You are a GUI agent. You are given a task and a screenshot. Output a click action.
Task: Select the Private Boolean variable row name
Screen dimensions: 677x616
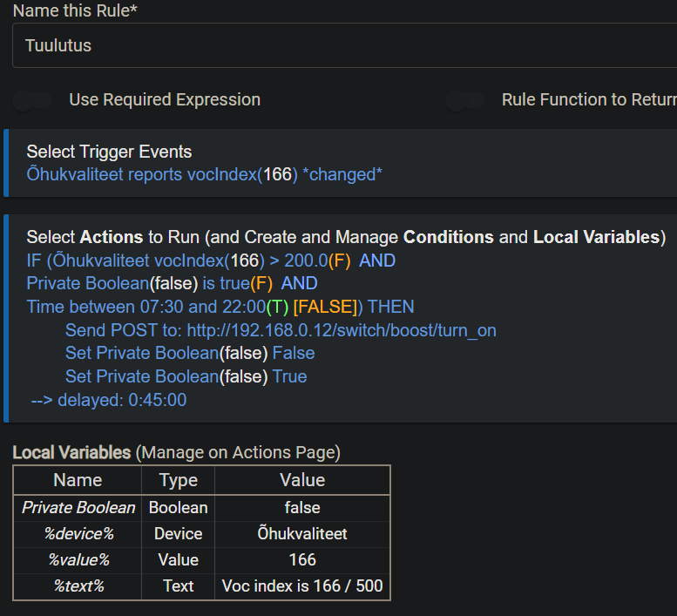tap(78, 507)
